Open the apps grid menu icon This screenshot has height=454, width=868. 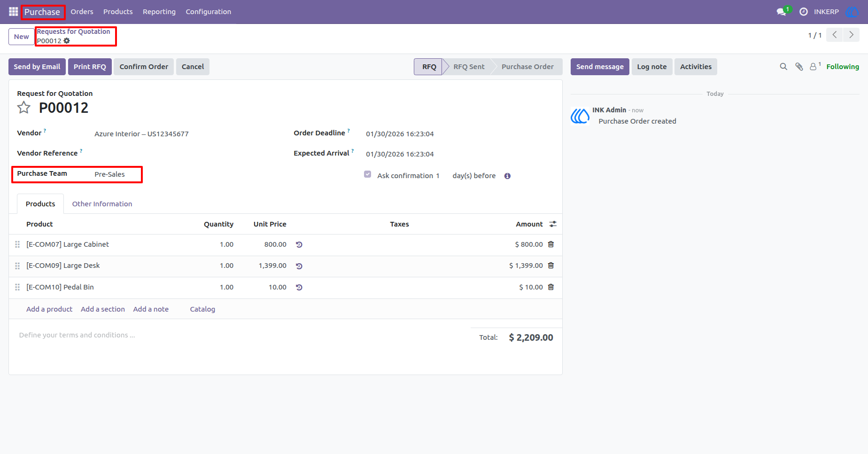13,12
